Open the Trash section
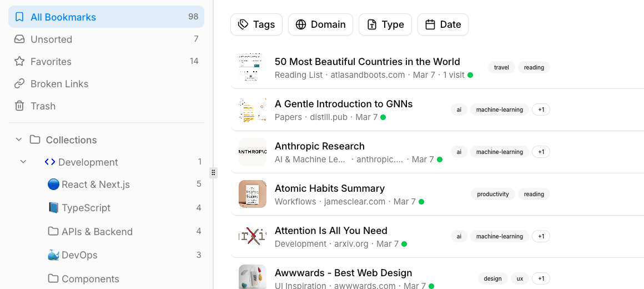The image size is (644, 289). pyautogui.click(x=107, y=106)
